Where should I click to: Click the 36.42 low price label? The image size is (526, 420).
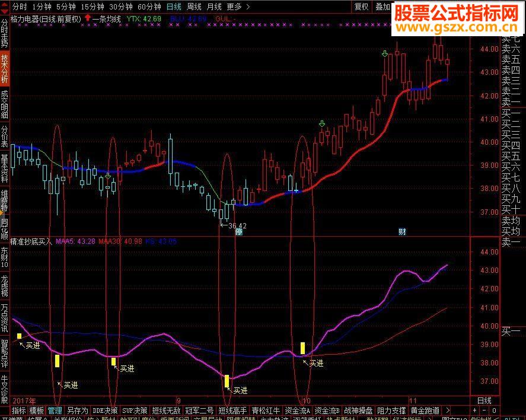tap(237, 225)
